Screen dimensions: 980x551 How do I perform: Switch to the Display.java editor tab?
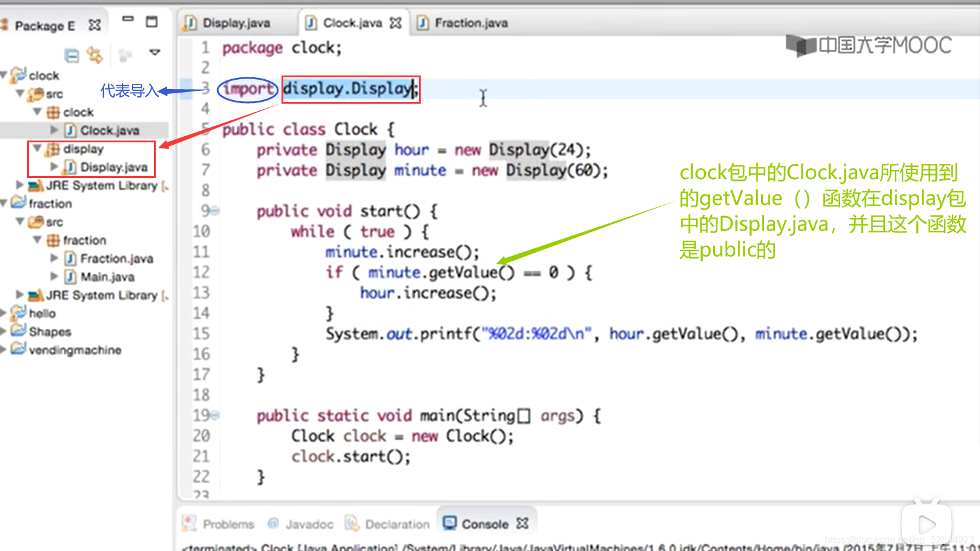pos(235,23)
